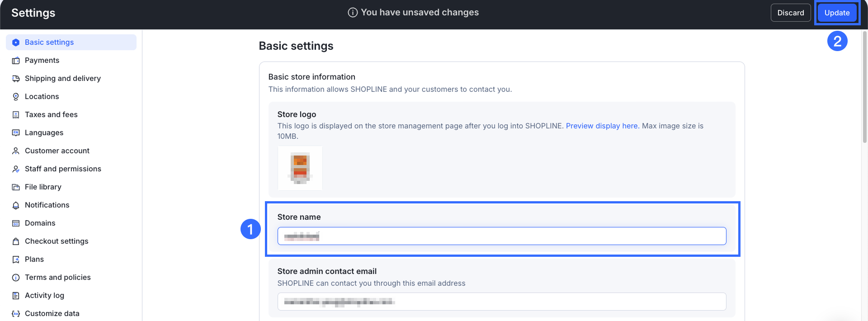The height and width of the screenshot is (321, 868).
Task: Click the Taxes and fees icon
Action: tap(16, 115)
